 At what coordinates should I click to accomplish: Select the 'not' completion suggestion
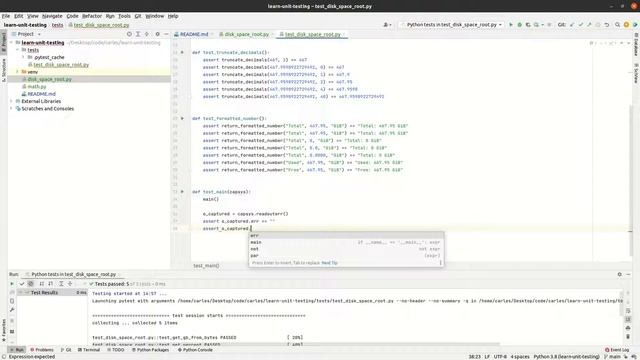(346, 249)
